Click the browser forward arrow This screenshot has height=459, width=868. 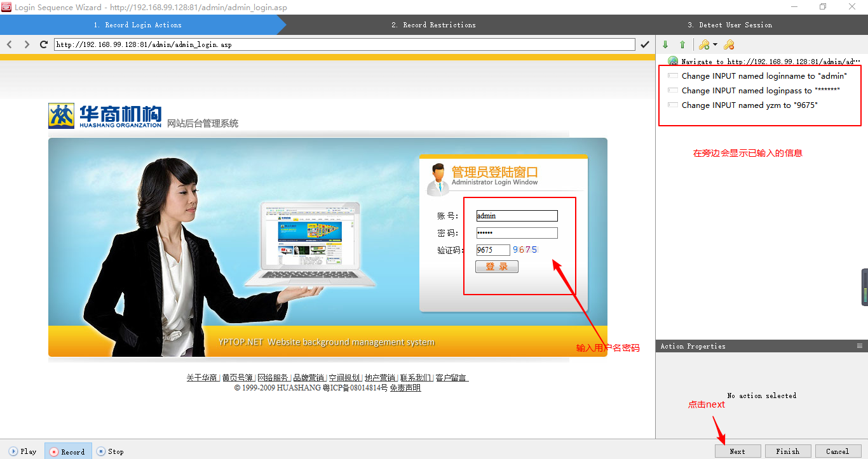(x=27, y=44)
